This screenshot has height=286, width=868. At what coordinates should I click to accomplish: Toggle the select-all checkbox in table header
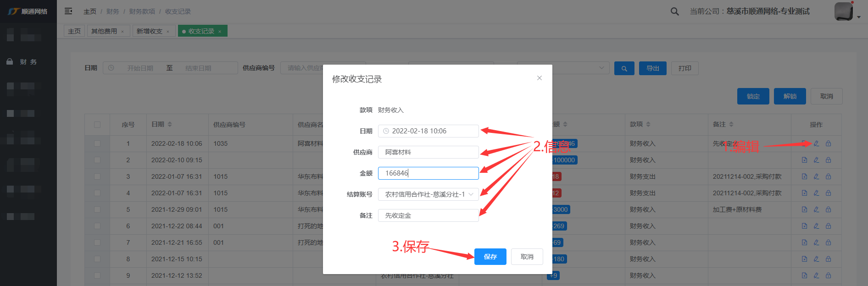[97, 125]
